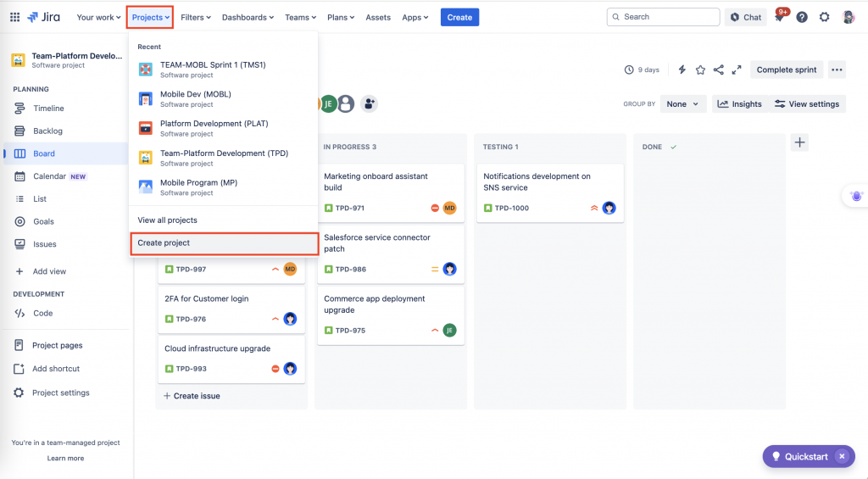
Task: Select Platform Development (PLAT) project
Action: (x=224, y=128)
